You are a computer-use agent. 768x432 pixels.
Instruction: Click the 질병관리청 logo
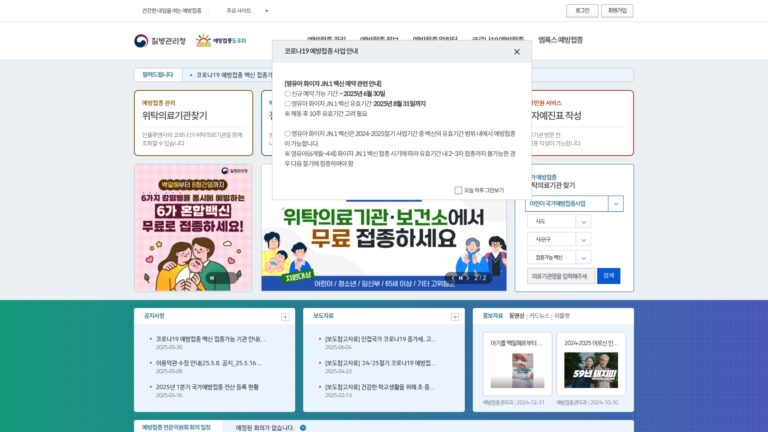pos(160,41)
